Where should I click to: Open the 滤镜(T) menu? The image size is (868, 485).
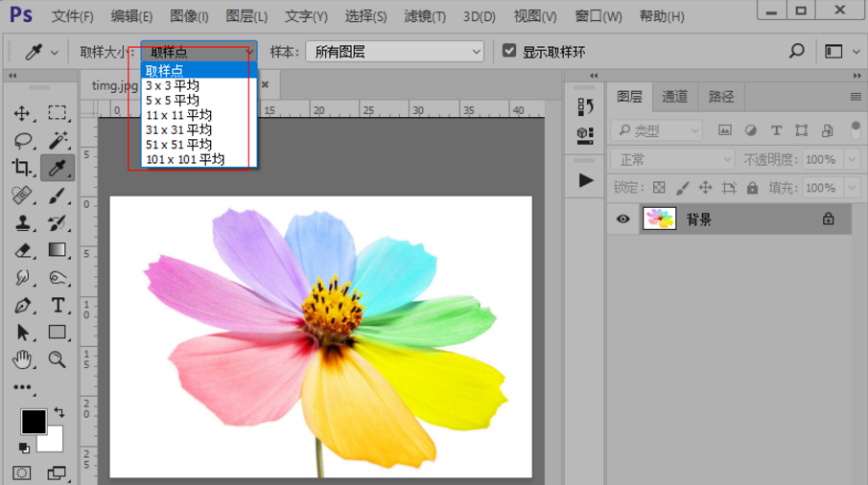[424, 16]
